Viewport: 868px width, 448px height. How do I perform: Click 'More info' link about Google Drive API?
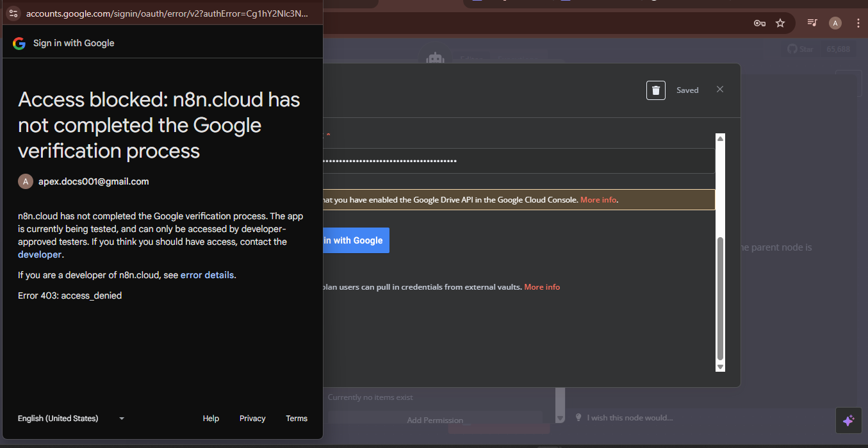[598, 200]
